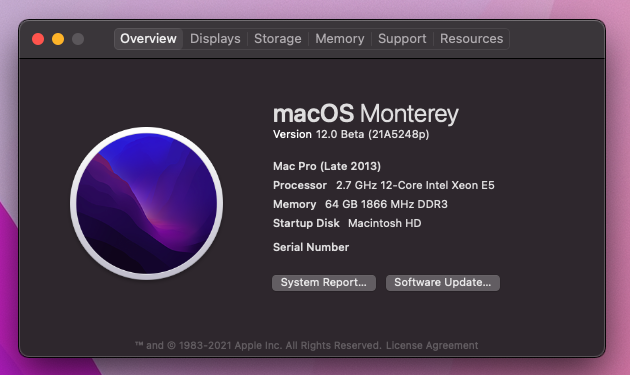This screenshot has height=375, width=630.
Task: Minimize window with the yellow button
Action: [58, 39]
